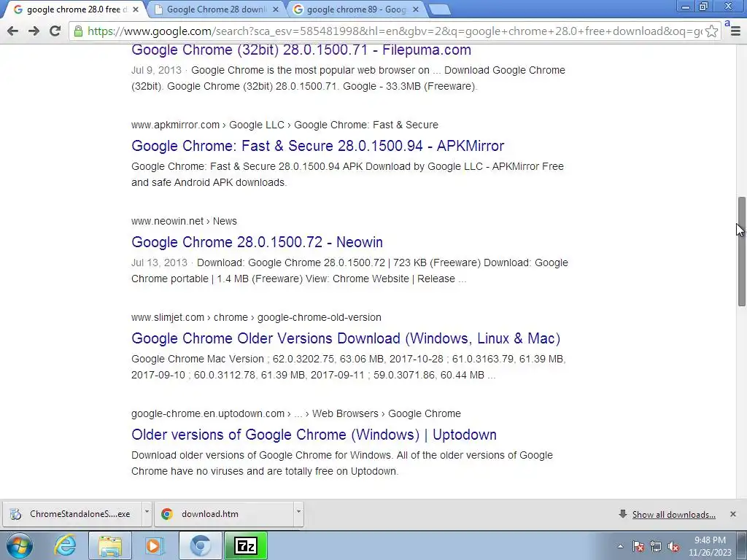This screenshot has height=560, width=747.
Task: Reload the current page
Action: click(55, 31)
